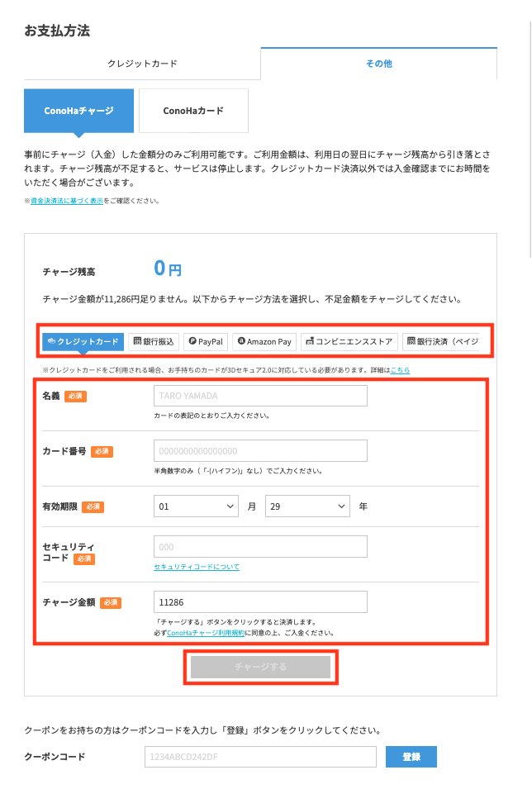532x789 pixels.
Task: Open the セキュリティコードについて link
Action: pyautogui.click(x=197, y=567)
